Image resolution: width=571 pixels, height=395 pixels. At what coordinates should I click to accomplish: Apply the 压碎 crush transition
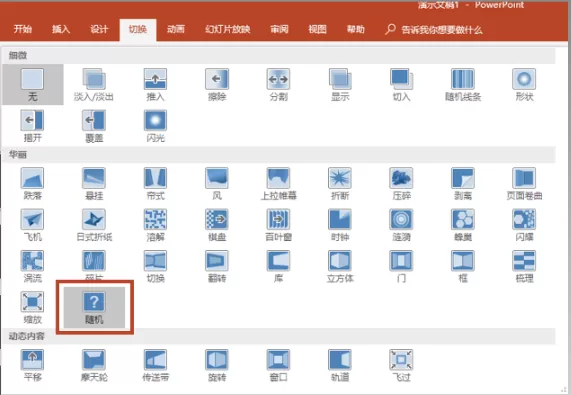(402, 184)
